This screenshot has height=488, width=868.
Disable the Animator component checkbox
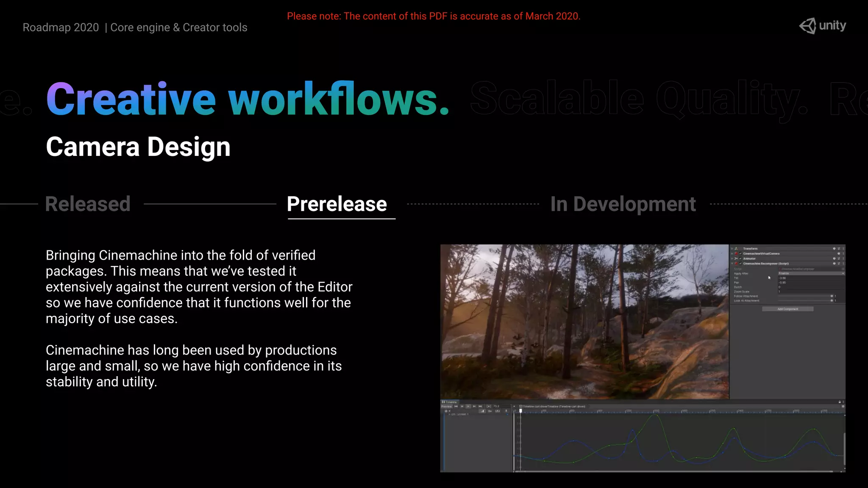coord(740,258)
